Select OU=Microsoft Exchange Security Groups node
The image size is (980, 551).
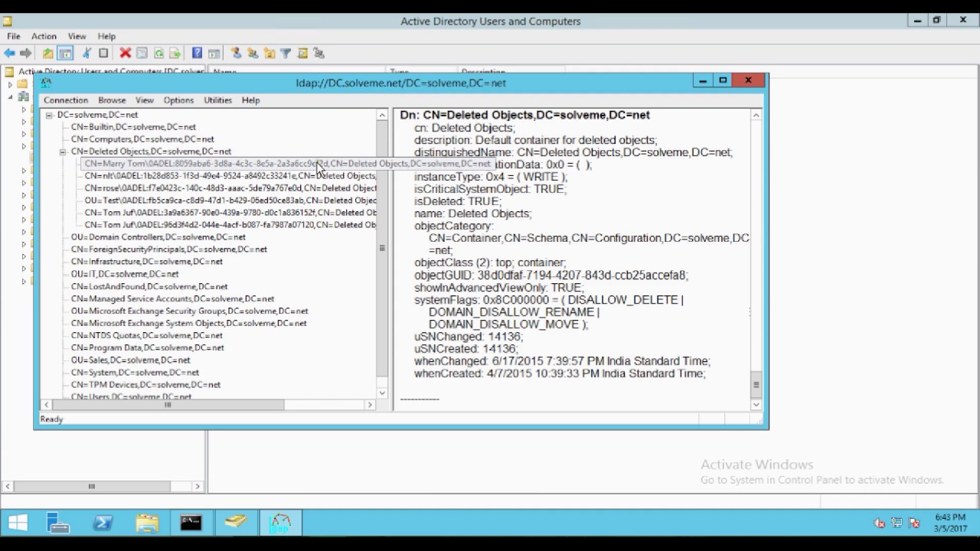(189, 311)
